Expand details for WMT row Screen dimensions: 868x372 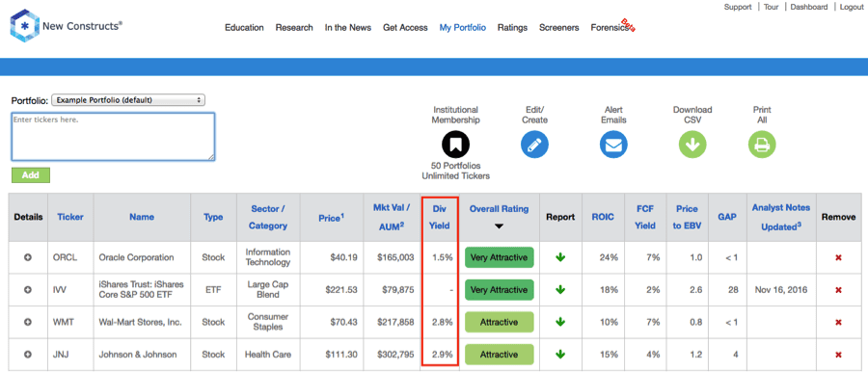pyautogui.click(x=28, y=322)
